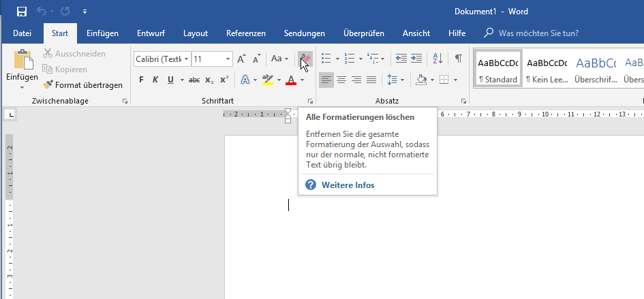Open the underline style dropdown arrow
The height and width of the screenshot is (299, 644).
(x=182, y=80)
